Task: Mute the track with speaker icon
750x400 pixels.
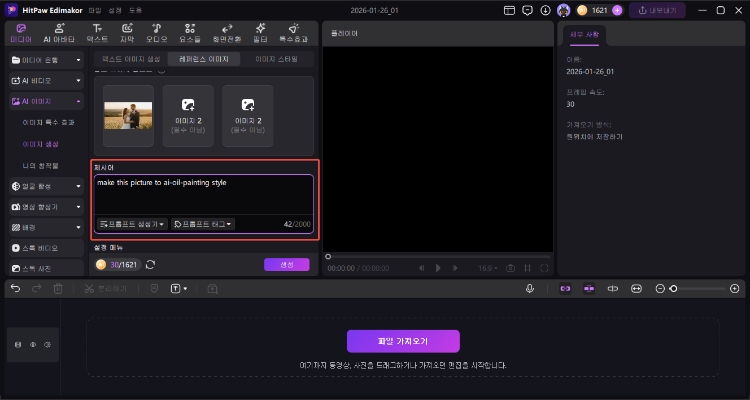Action: pos(47,344)
